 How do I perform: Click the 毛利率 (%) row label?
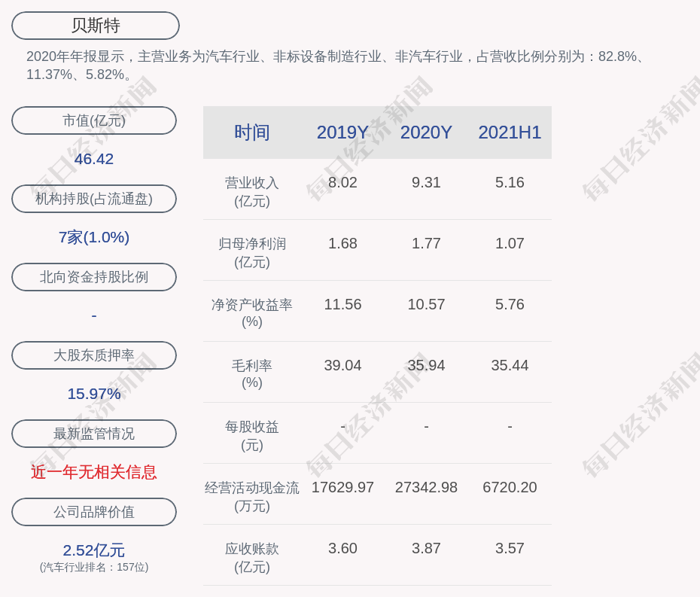(252, 374)
